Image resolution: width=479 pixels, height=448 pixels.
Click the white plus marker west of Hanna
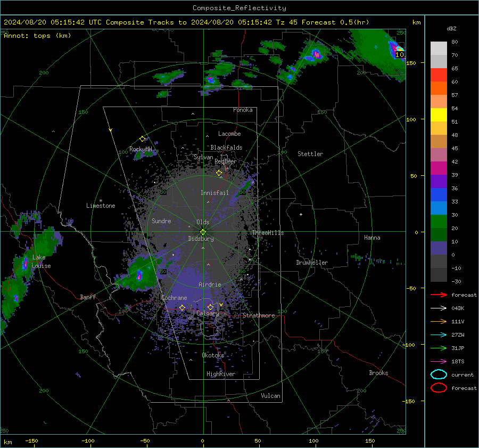tap(301, 214)
